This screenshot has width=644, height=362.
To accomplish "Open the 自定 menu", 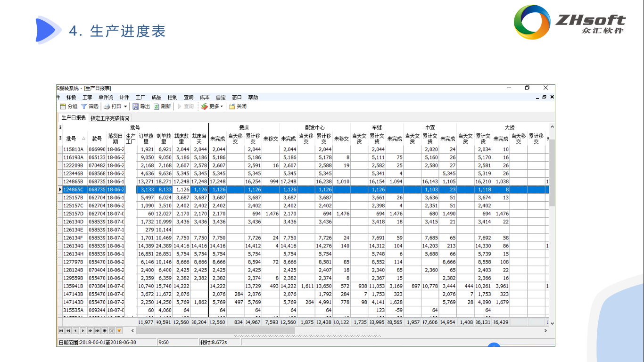I will click(221, 98).
